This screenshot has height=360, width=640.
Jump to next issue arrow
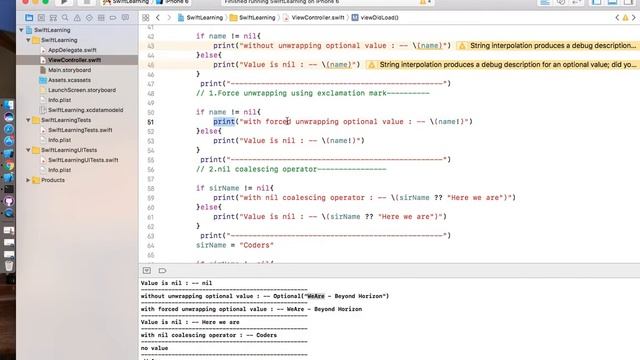pyautogui.click(x=634, y=18)
